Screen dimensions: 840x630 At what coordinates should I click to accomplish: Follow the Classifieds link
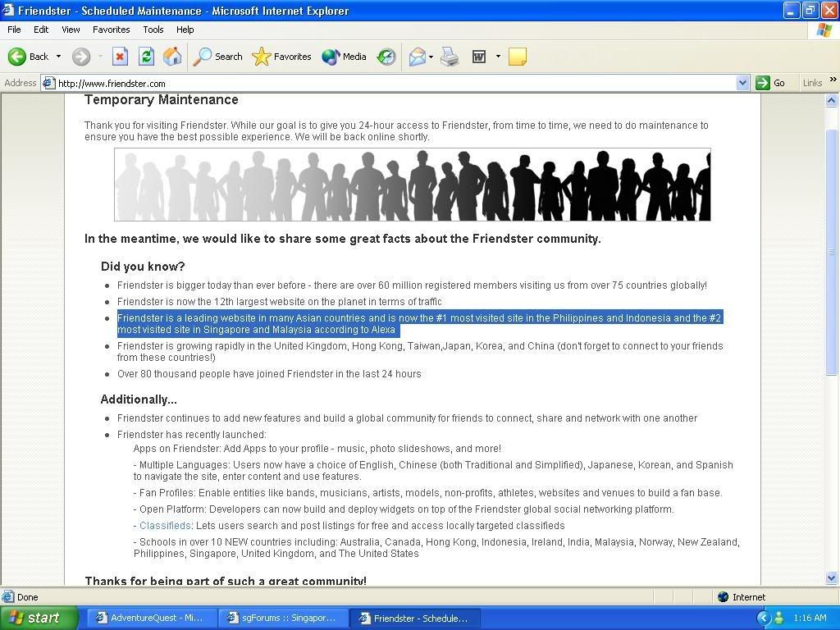click(165, 526)
